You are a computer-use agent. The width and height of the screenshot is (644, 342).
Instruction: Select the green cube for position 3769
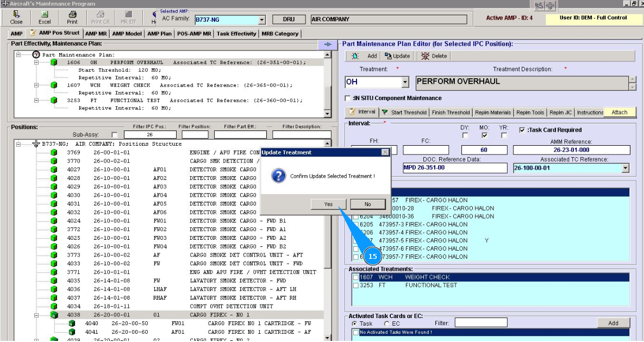(54, 153)
